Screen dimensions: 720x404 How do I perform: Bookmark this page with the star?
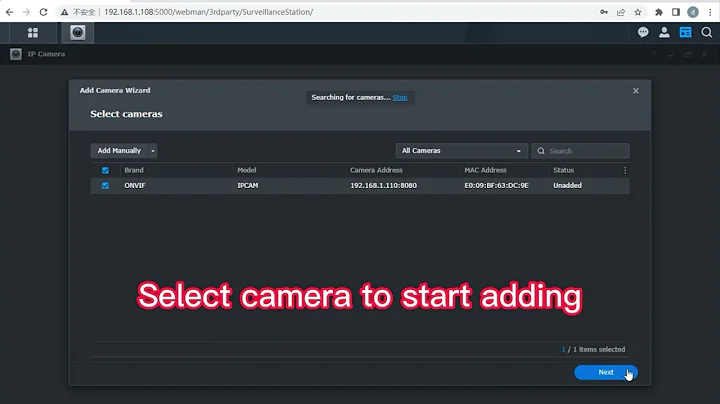pos(638,12)
